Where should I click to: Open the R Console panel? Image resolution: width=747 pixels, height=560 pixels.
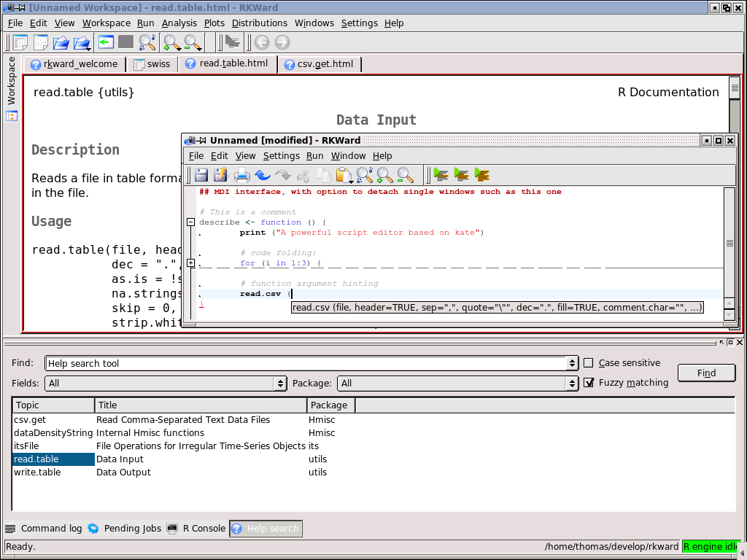tap(196, 528)
